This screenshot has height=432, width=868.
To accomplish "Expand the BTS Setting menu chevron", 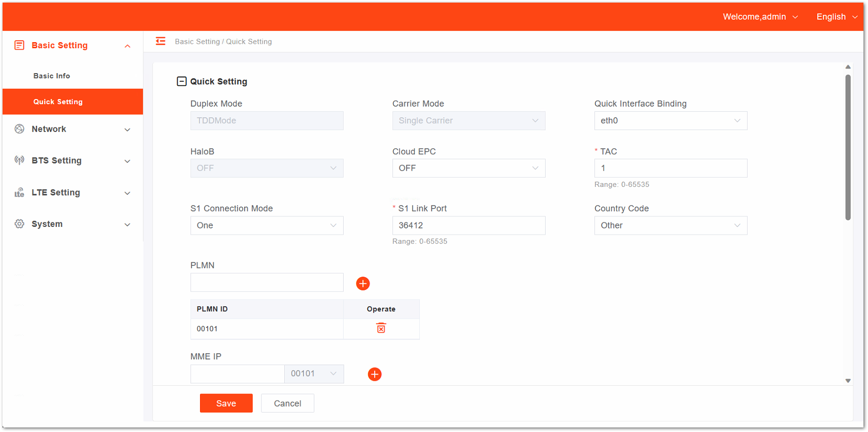I will [x=127, y=161].
